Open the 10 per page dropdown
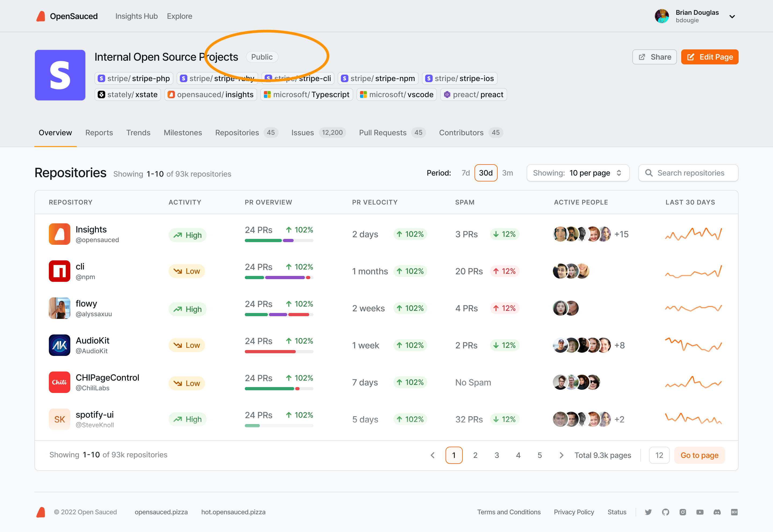This screenshot has height=532, width=773. click(578, 173)
